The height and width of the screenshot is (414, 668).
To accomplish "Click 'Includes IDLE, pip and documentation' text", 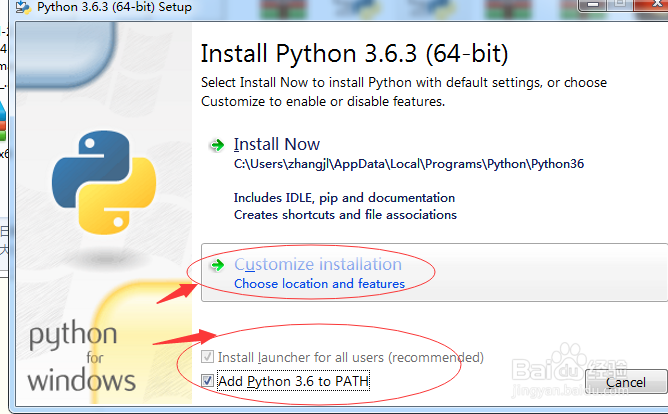I will tap(344, 198).
